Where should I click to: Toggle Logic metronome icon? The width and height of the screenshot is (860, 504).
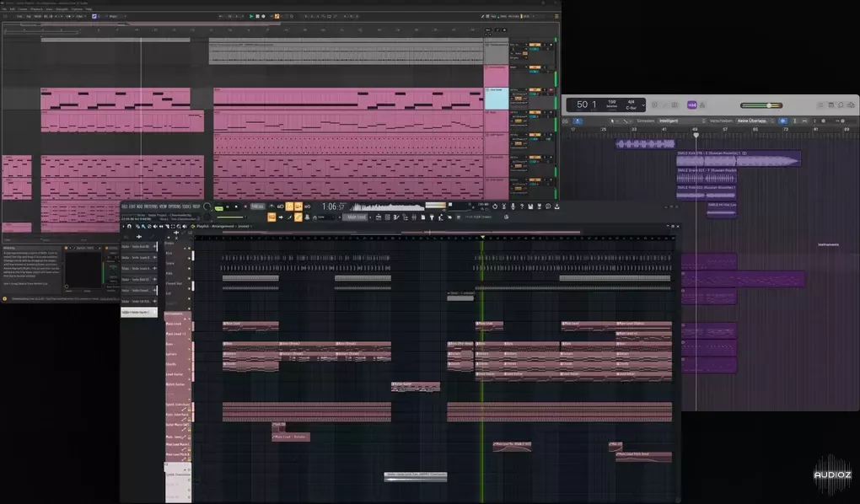tap(702, 105)
